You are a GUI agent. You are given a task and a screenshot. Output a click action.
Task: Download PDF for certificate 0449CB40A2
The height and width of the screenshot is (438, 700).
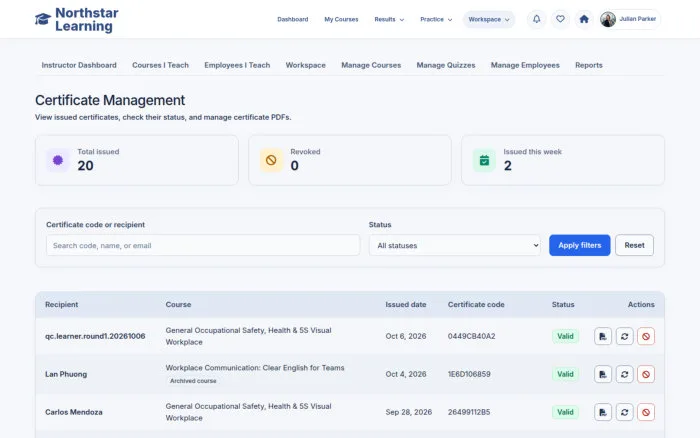point(603,336)
